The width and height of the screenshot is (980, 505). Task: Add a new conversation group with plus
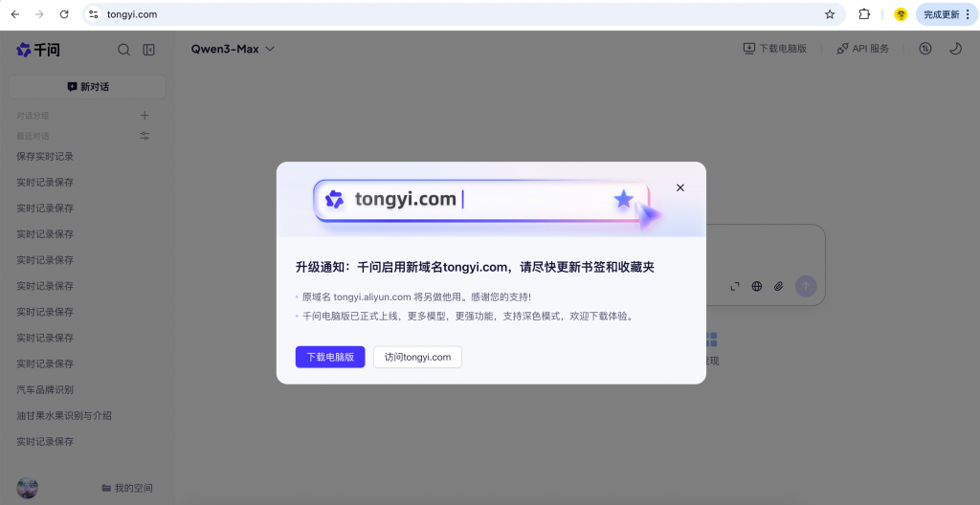[x=145, y=116]
